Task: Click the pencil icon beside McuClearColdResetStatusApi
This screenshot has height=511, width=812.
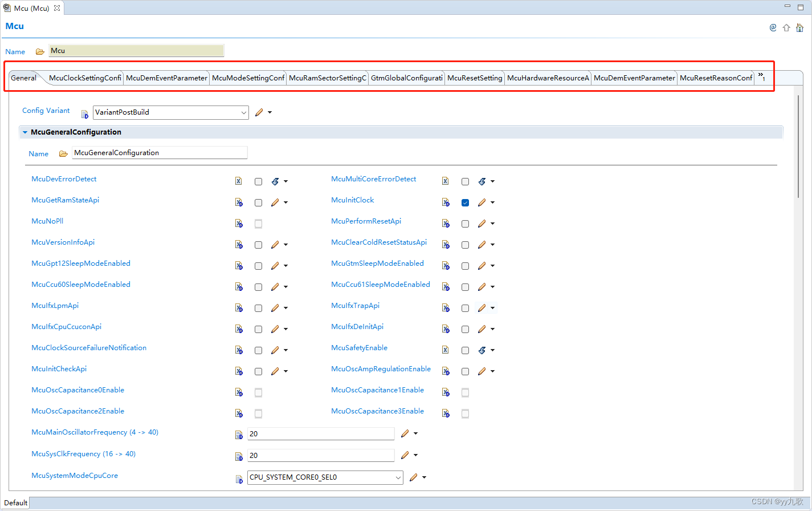Action: pyautogui.click(x=482, y=245)
